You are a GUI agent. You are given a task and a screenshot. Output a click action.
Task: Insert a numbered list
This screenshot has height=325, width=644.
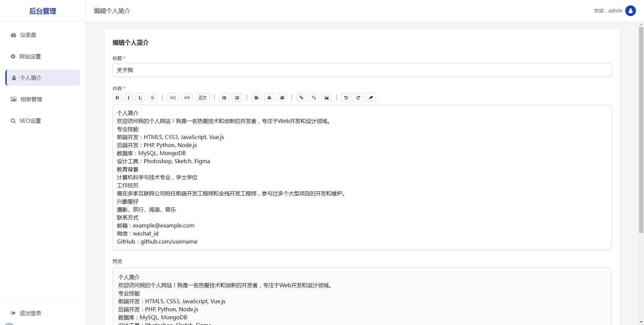(x=237, y=97)
